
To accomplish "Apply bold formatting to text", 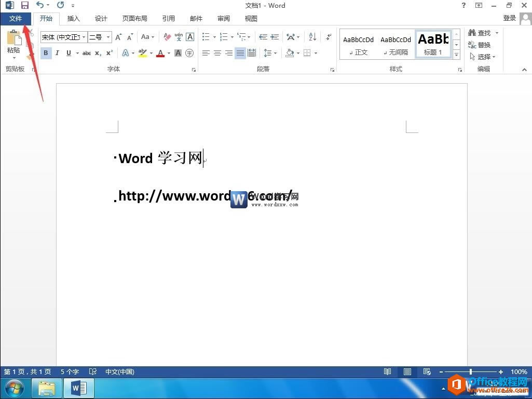I will click(46, 52).
